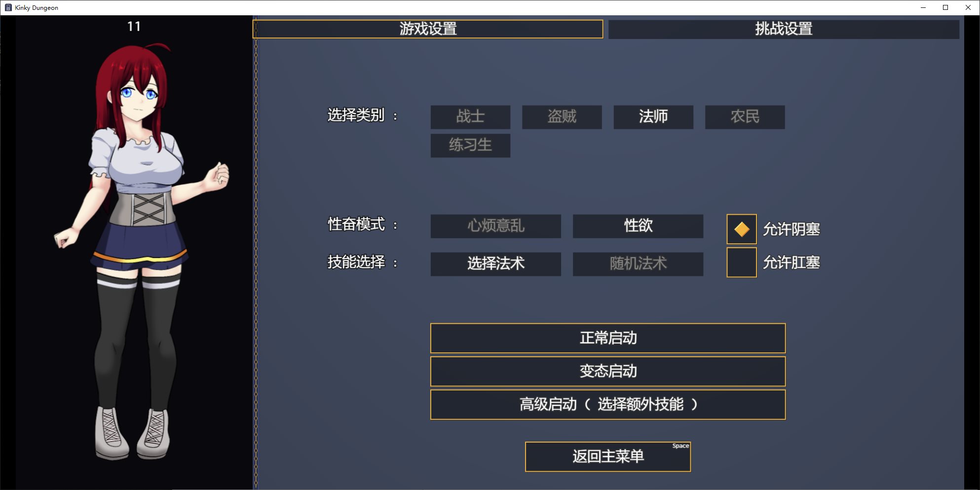Set the mode to 心烦意乱
This screenshot has height=490, width=980.
495,226
